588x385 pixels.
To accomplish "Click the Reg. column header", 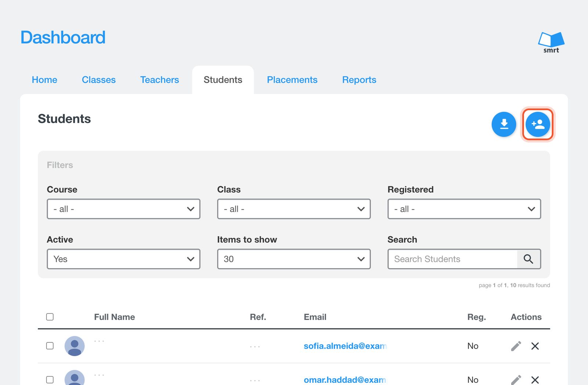I will pos(477,317).
